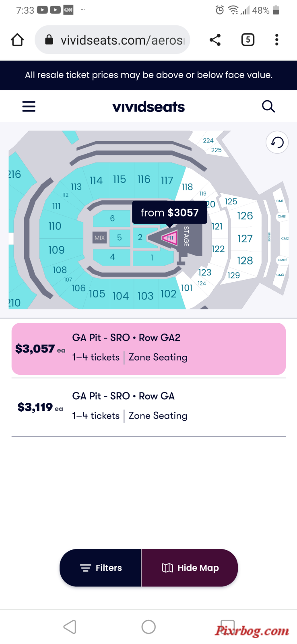Select section 115 on the map
Image resolution: width=297 pixels, height=644 pixels.
[x=120, y=179]
